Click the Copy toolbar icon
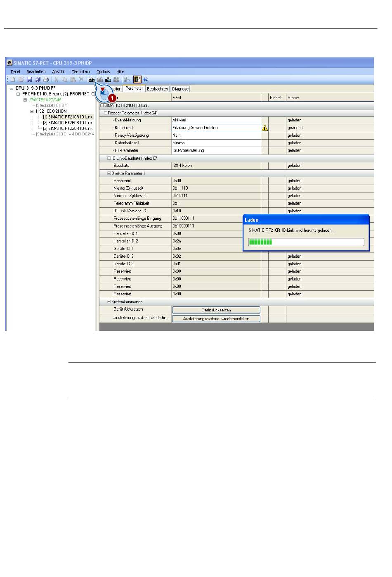392x577 pixels. point(64,80)
